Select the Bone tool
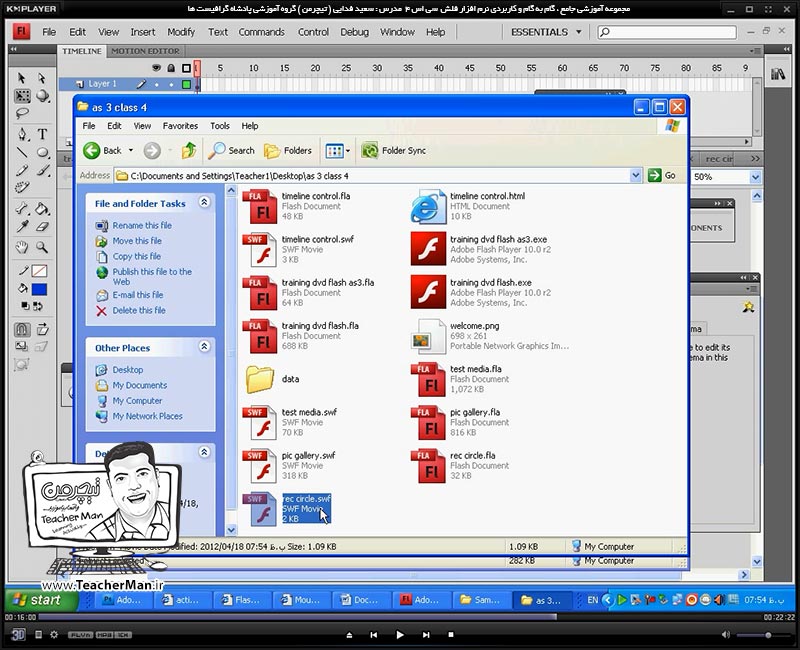This screenshot has width=800, height=650. coord(22,208)
